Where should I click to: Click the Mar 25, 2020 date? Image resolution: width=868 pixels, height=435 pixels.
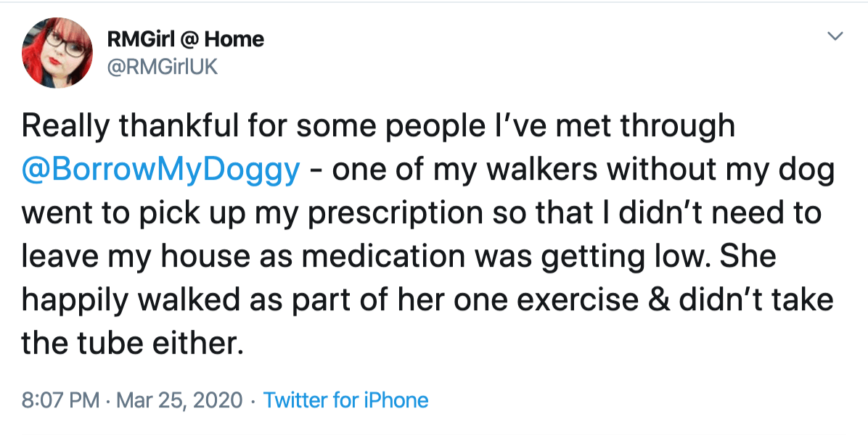pyautogui.click(x=177, y=399)
